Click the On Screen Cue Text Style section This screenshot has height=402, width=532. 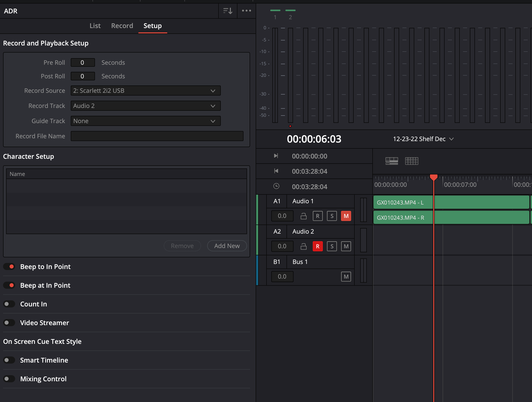[x=42, y=341]
